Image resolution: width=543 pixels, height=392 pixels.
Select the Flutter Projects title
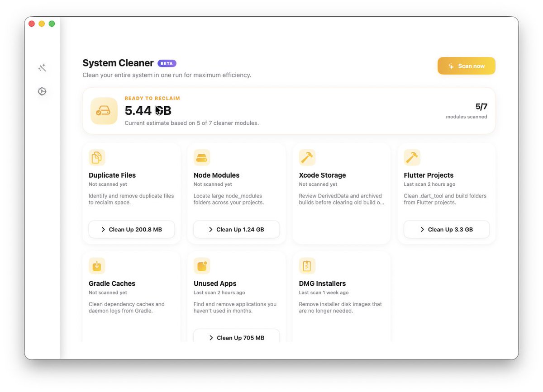[429, 175]
